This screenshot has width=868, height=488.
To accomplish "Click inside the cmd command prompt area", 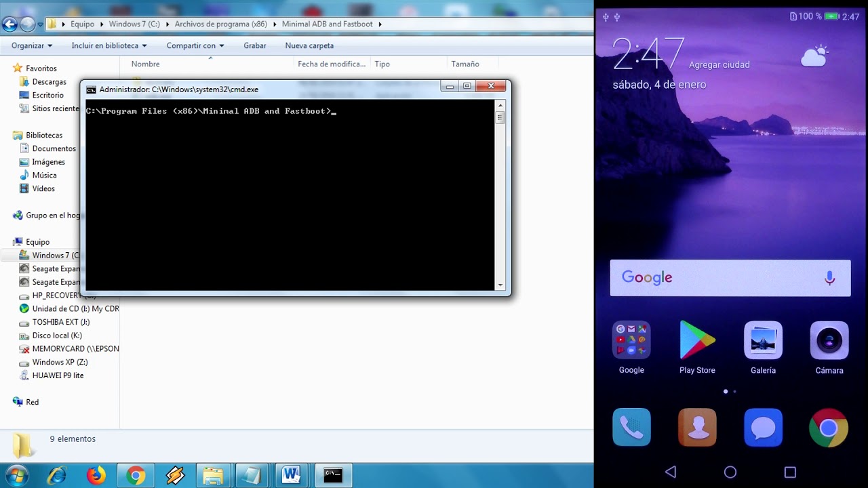I will click(x=290, y=195).
